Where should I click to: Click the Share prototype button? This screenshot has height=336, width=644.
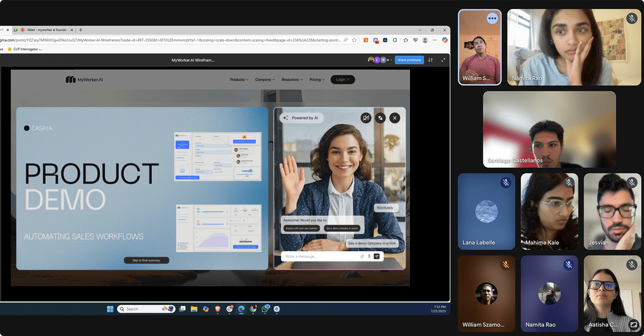(x=409, y=60)
